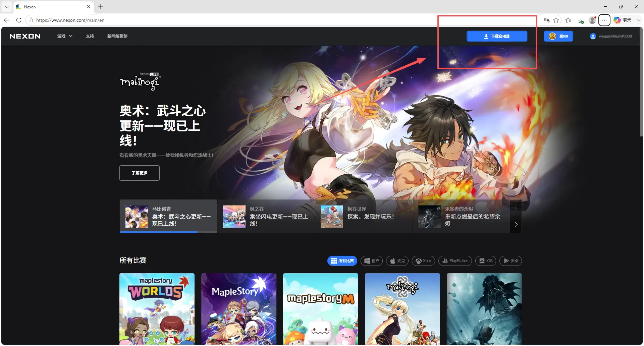Select the 所有比赛 all games filter

coord(342,261)
